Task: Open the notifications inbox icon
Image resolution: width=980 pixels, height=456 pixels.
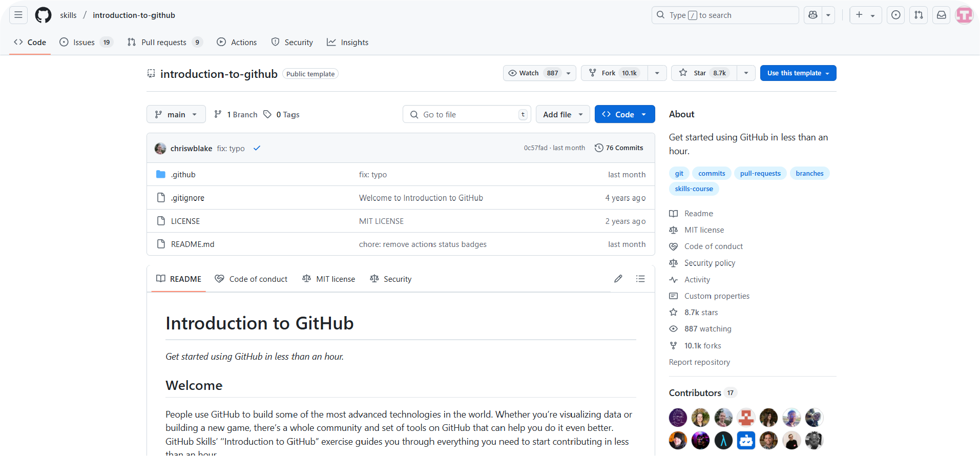Action: [x=942, y=15]
